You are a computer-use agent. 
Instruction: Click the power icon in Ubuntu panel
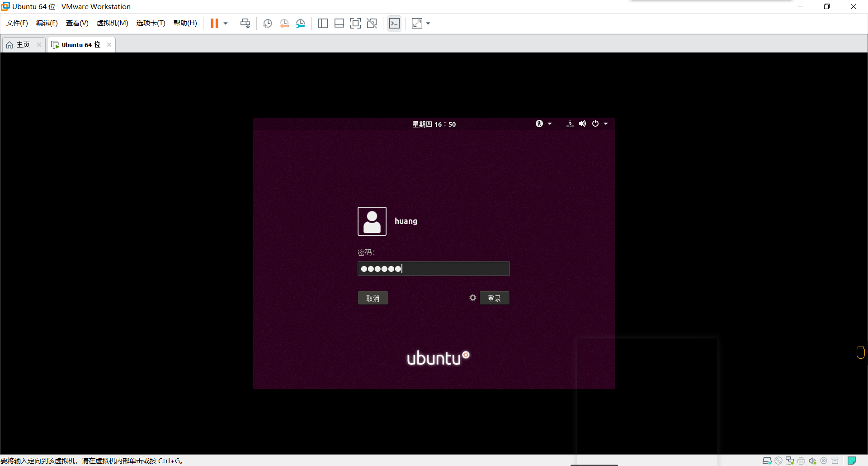pos(595,124)
